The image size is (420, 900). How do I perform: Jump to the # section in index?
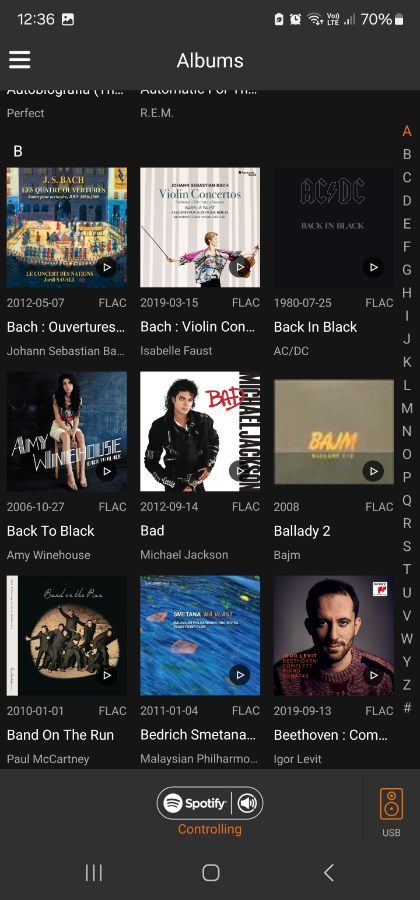point(407,708)
